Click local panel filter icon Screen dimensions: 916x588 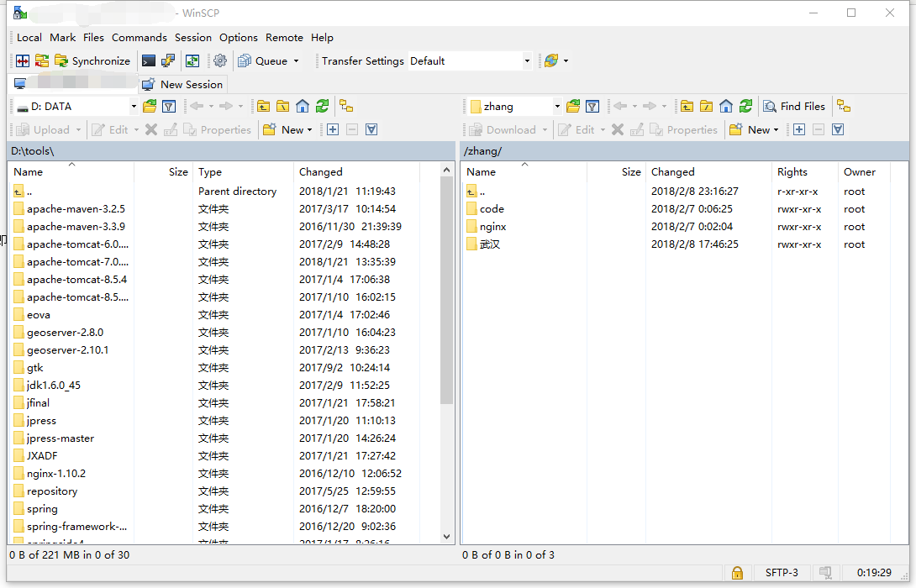tap(169, 107)
